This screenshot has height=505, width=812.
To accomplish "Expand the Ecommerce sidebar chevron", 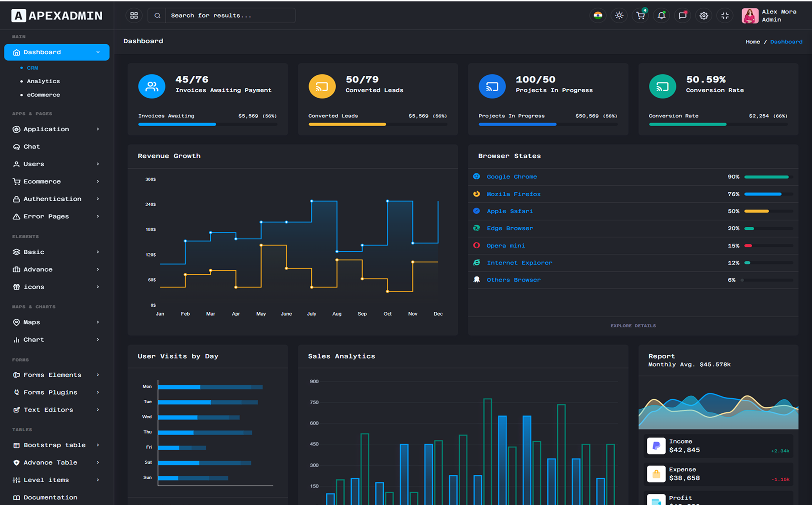I will [98, 181].
